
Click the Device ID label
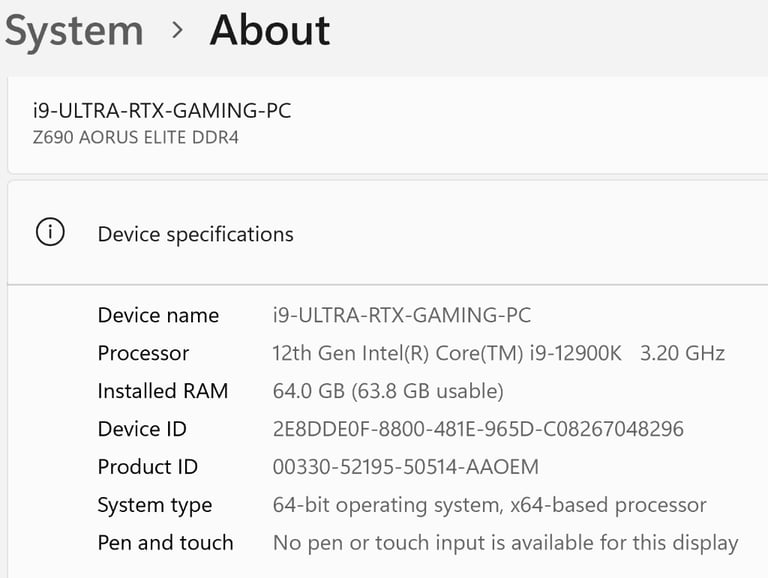142,429
